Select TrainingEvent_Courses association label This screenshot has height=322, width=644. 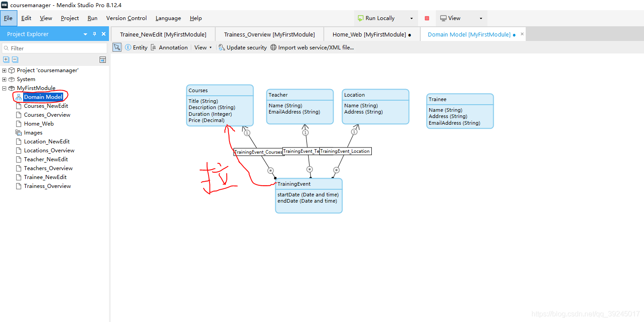tap(258, 152)
